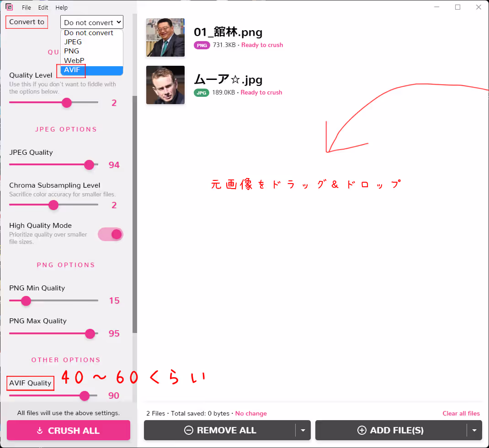Maximize the application window
489x448 pixels.
(x=457, y=7)
